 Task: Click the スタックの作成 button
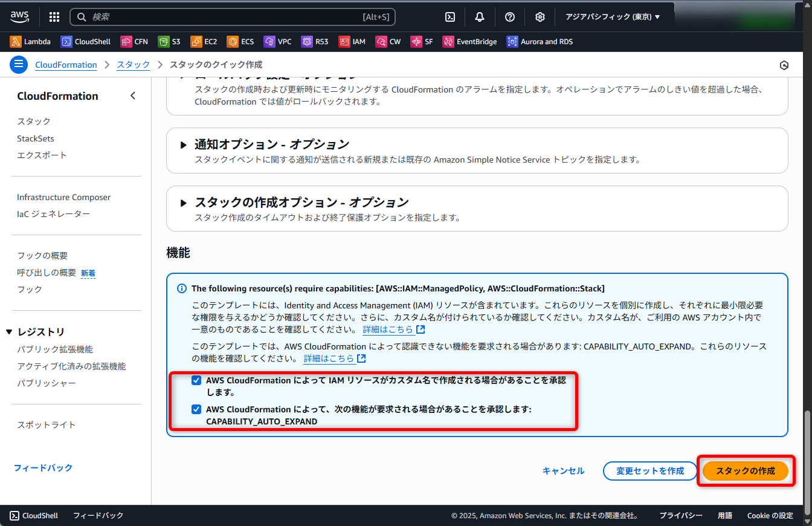point(746,471)
